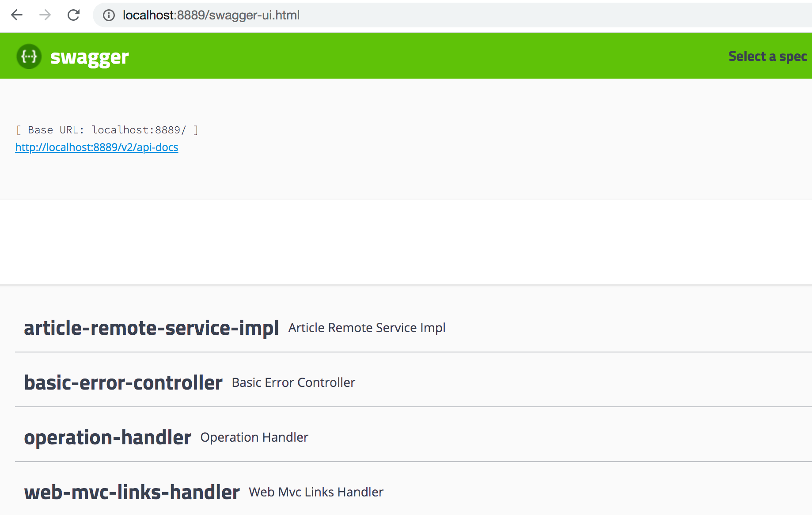812x515 pixels.
Task: Click the browser back arrow
Action: 17,15
